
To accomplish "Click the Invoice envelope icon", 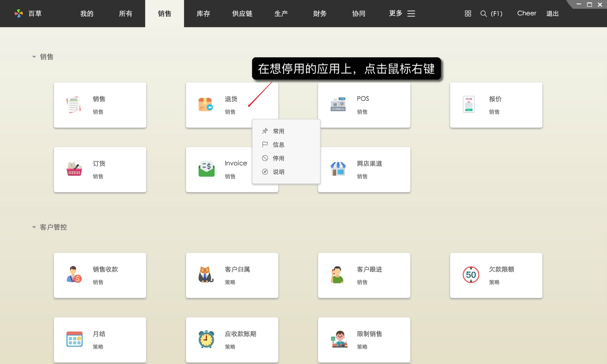I will [x=206, y=169].
